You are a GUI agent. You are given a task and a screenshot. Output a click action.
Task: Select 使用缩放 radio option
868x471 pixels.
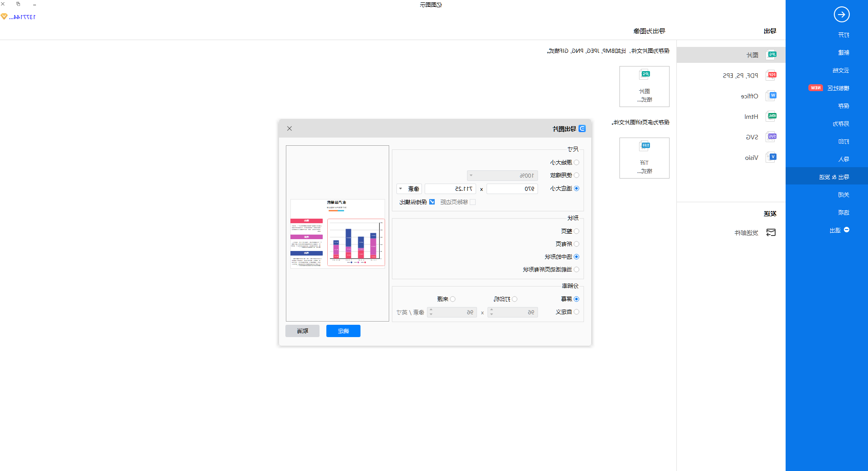pos(576,175)
